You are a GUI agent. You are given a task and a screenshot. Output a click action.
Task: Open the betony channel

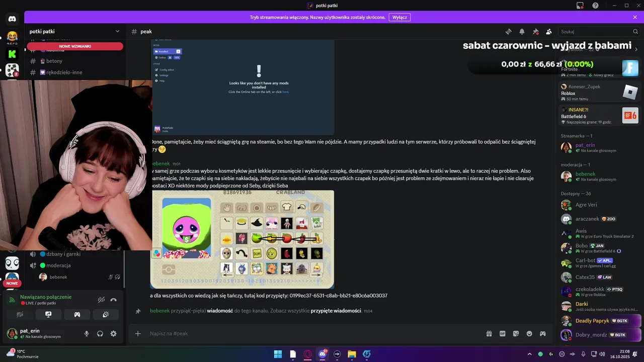pos(75,61)
